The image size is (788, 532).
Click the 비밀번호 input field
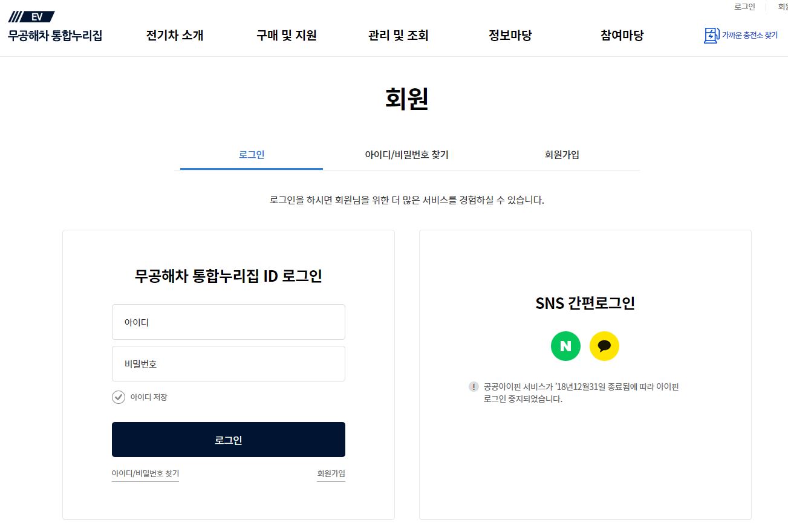(229, 363)
